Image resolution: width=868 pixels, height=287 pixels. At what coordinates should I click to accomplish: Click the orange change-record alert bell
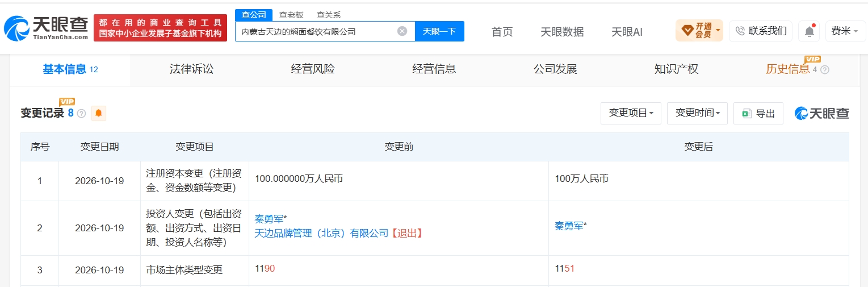coord(99,113)
